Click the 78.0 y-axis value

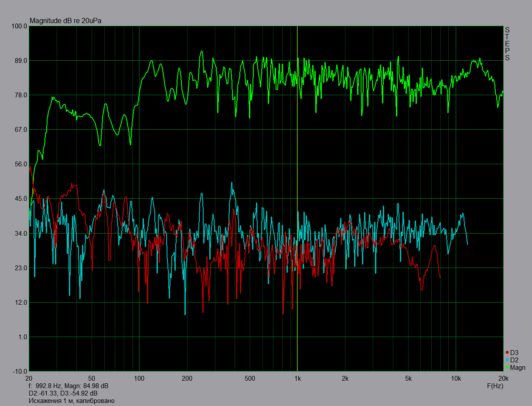[x=20, y=95]
